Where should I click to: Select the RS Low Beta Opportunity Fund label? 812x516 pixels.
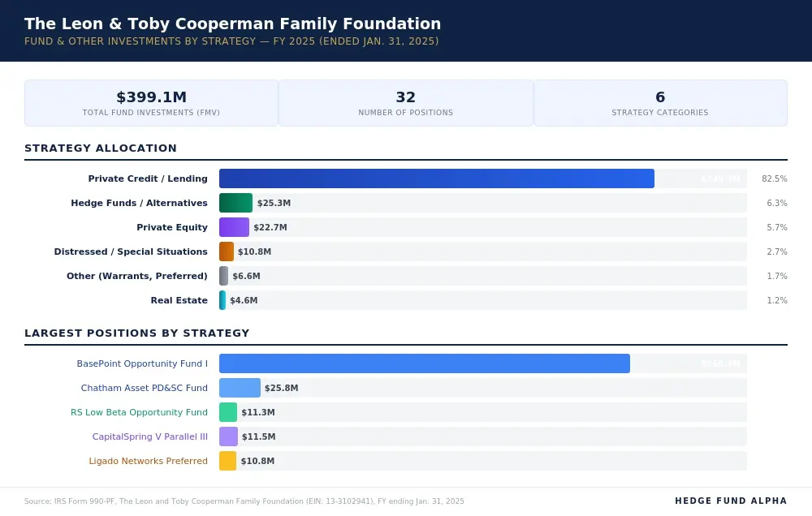pos(139,412)
